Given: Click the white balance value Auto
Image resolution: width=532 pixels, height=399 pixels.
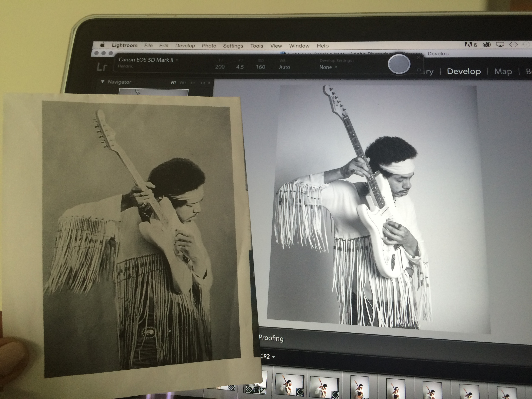Looking at the screenshot, I should click(285, 67).
